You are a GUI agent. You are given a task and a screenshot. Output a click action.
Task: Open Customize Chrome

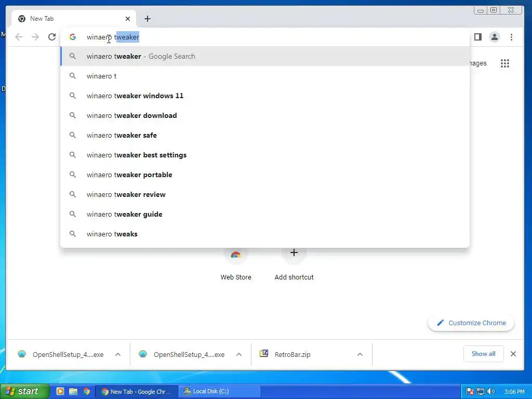pyautogui.click(x=471, y=323)
